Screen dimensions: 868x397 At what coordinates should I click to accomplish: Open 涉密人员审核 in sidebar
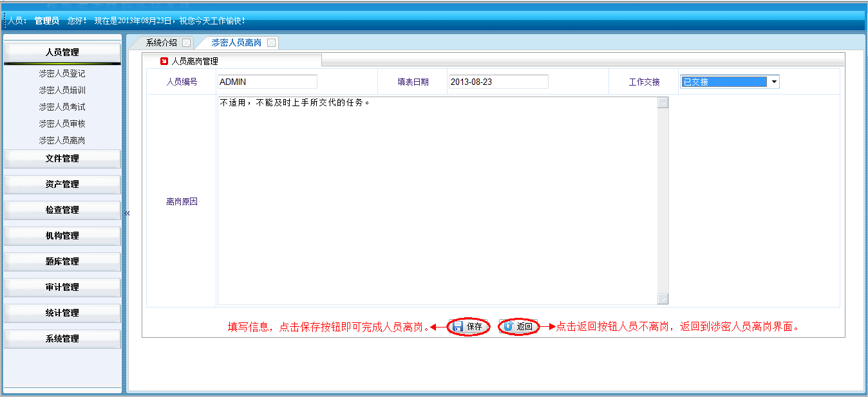62,124
